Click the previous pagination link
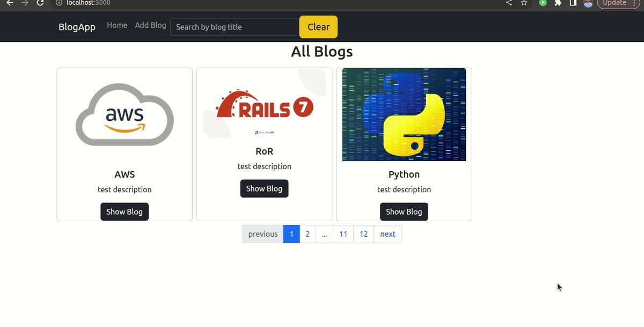Image resolution: width=644 pixels, height=327 pixels. point(263,234)
